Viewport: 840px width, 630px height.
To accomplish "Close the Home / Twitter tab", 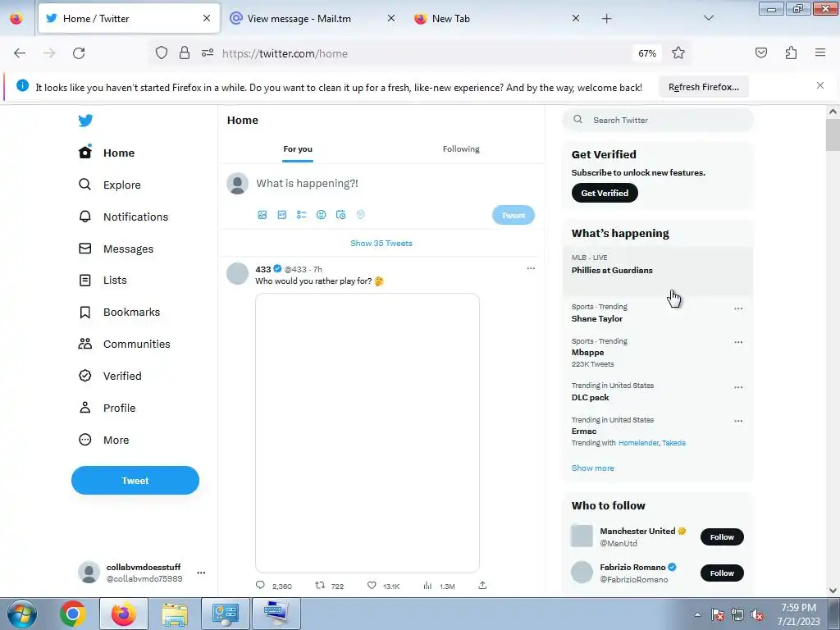I will point(207,18).
